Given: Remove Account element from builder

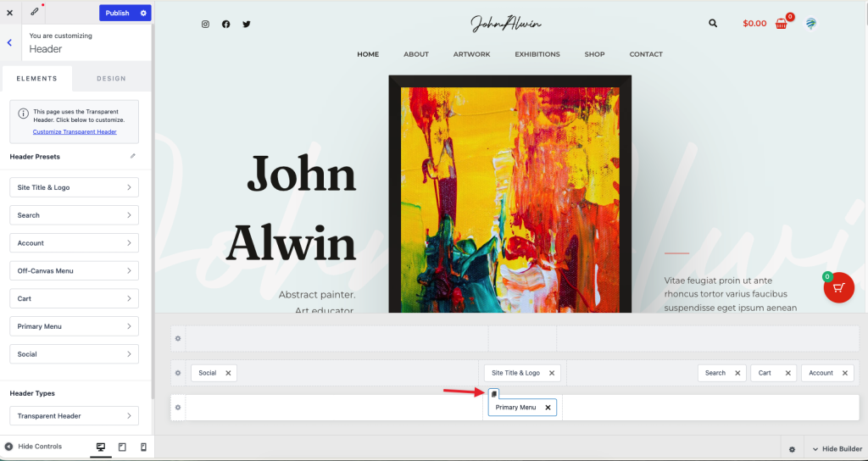Looking at the screenshot, I should (x=845, y=373).
